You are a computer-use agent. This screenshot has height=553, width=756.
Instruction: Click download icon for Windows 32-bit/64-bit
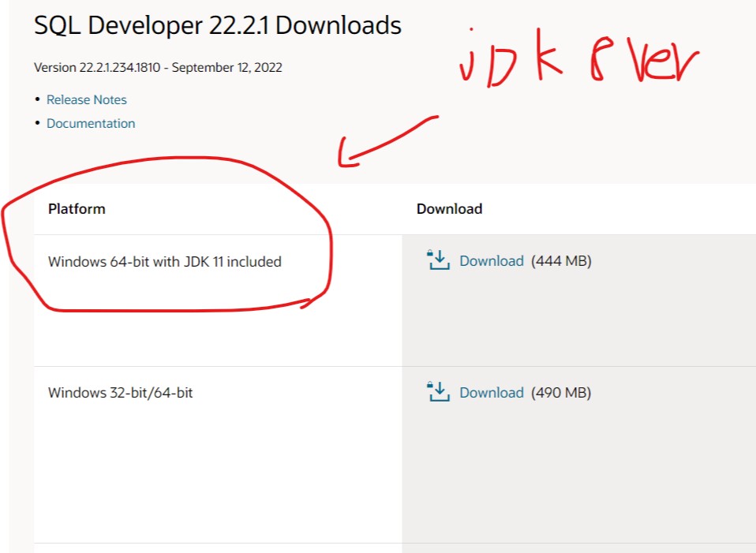point(438,391)
